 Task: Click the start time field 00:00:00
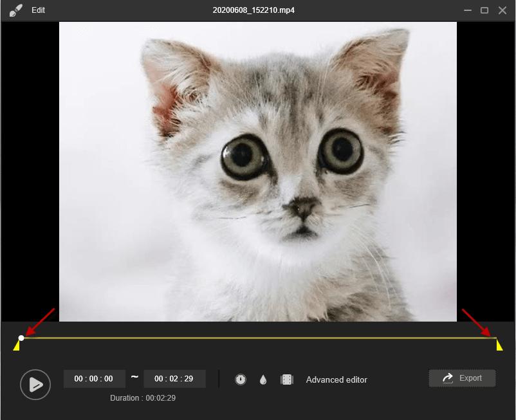94,379
